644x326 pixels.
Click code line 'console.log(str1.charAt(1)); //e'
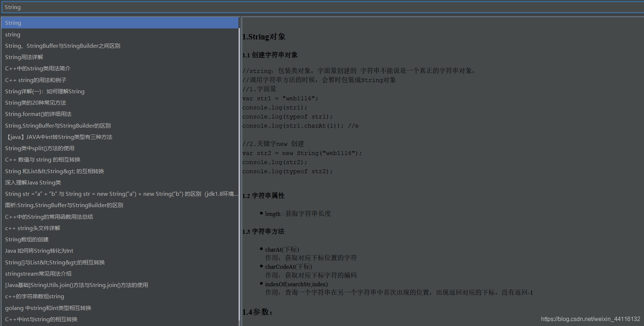click(x=300, y=126)
